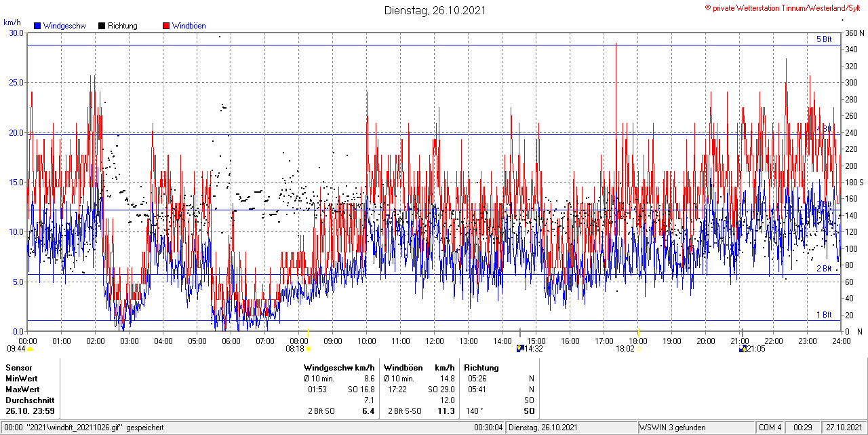The image size is (868, 435).
Task: Click the yellow sunset marker at 18:00
Action: [x=638, y=333]
